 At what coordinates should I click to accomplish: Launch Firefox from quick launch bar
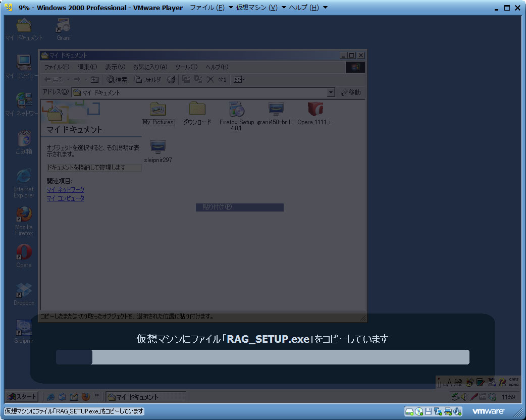(x=86, y=397)
